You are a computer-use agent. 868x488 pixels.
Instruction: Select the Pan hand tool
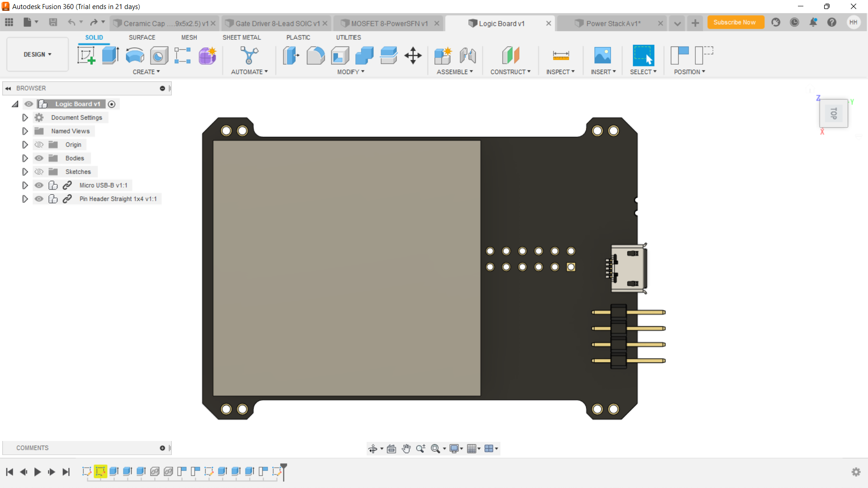coord(406,448)
